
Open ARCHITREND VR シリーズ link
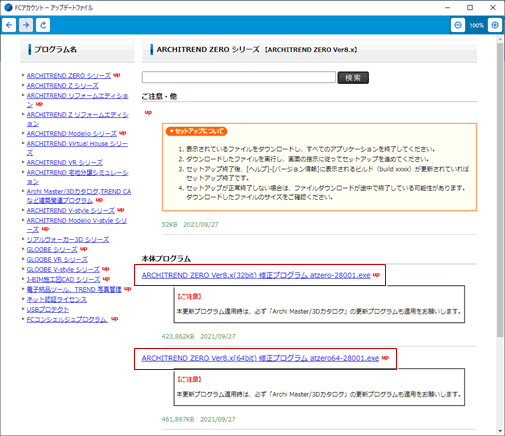[x=65, y=162]
